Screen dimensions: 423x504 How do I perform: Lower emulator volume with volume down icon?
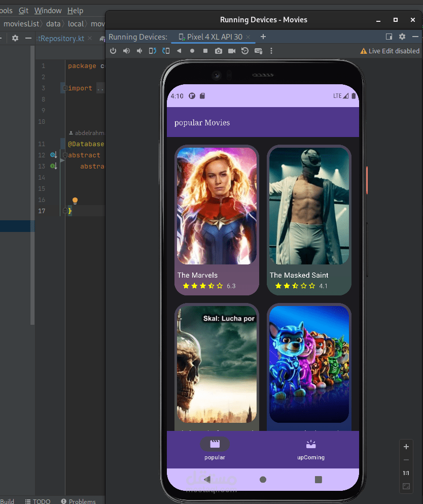139,51
